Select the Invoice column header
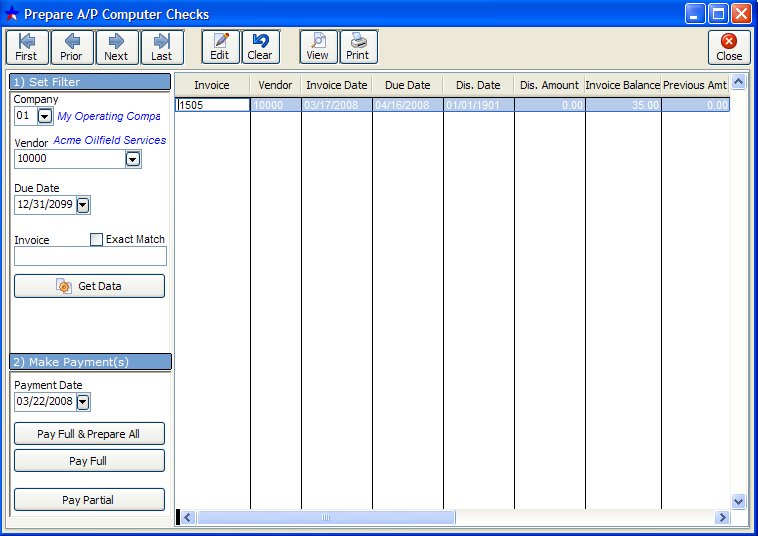The width and height of the screenshot is (758, 536). click(212, 85)
